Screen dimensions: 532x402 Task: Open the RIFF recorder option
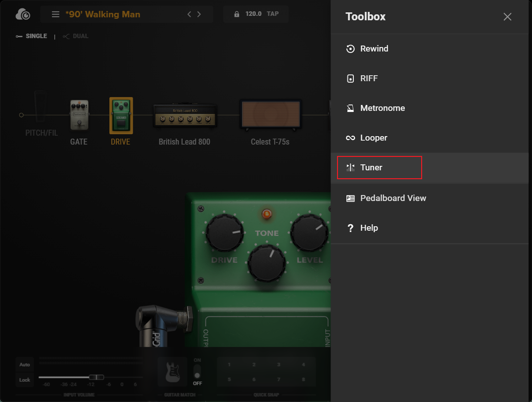tap(369, 78)
